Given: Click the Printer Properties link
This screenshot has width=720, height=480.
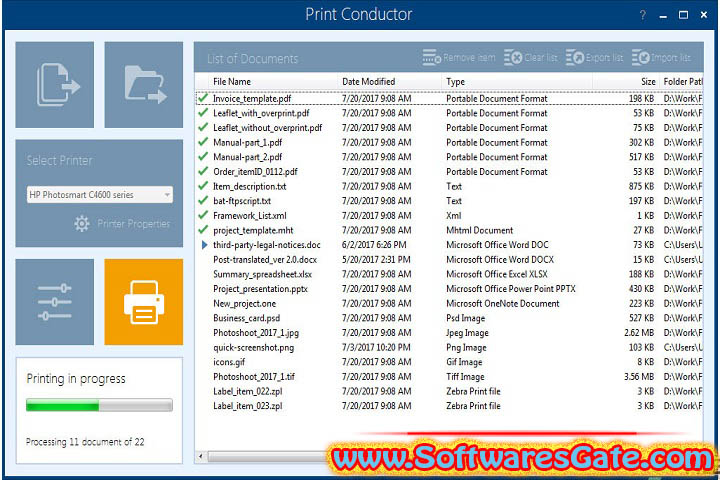Looking at the screenshot, I should tap(134, 224).
